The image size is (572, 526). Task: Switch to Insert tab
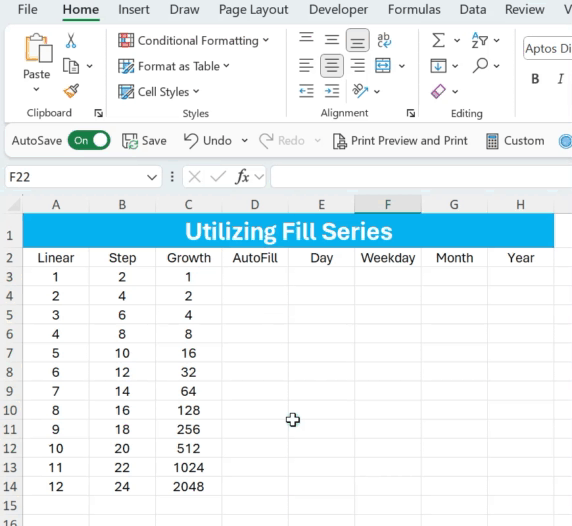pyautogui.click(x=134, y=9)
